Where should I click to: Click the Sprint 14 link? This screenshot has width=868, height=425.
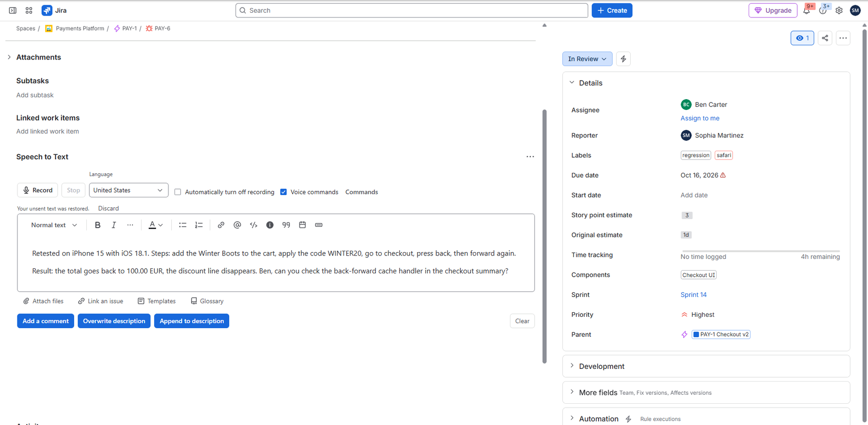693,295
